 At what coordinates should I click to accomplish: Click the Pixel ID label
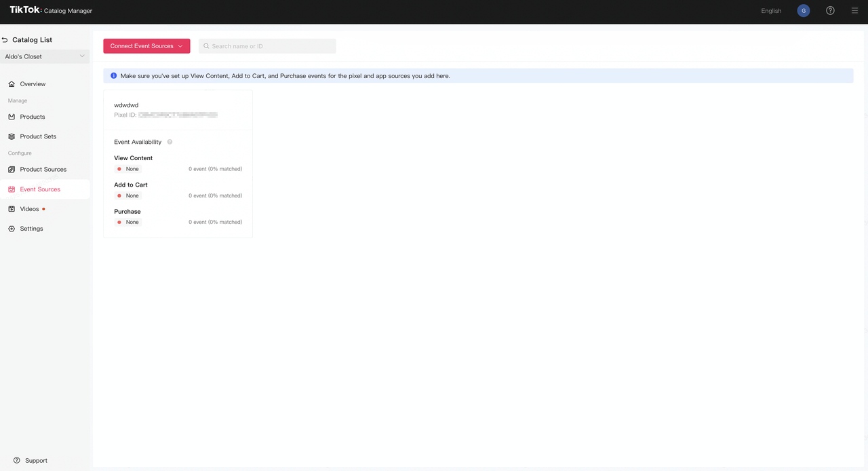125,115
